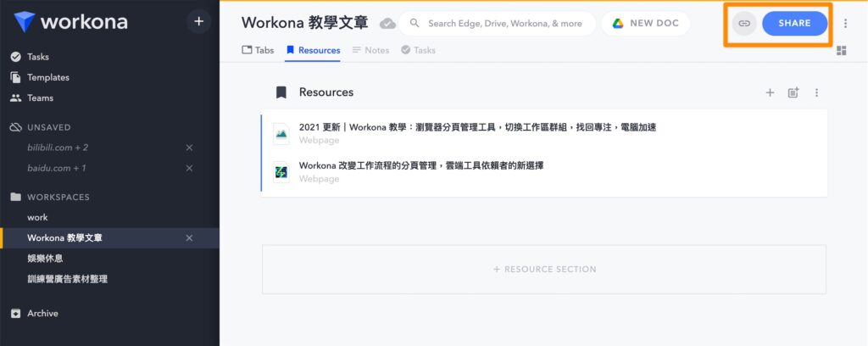868x346 pixels.
Task: Toggle the dashboard layout view icon
Action: [x=842, y=50]
